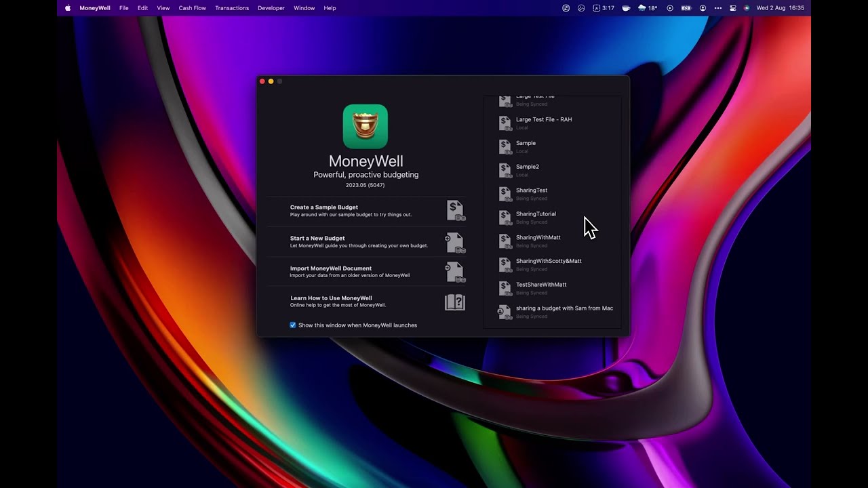The height and width of the screenshot is (488, 868).
Task: Click the weather cloud icon in menu bar
Action: 642,8
